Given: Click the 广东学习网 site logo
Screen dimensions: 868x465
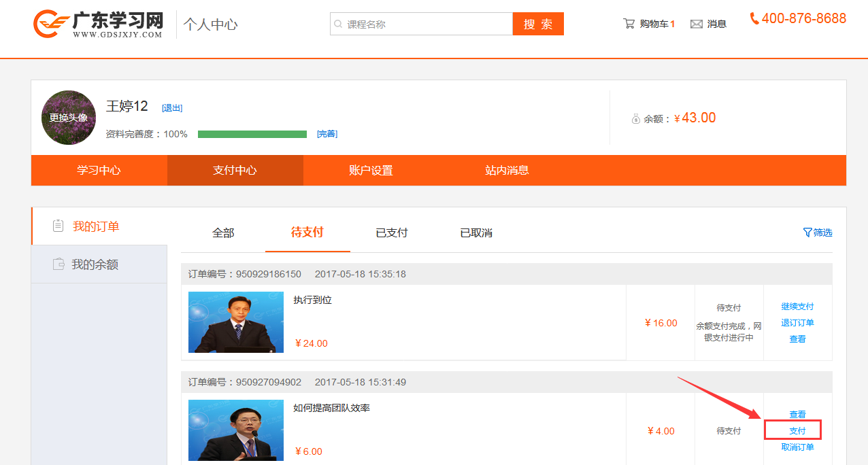Looking at the screenshot, I should click(x=99, y=24).
